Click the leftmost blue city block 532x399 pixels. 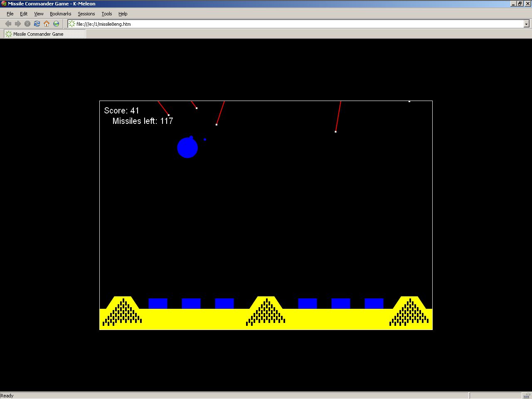pyautogui.click(x=158, y=303)
